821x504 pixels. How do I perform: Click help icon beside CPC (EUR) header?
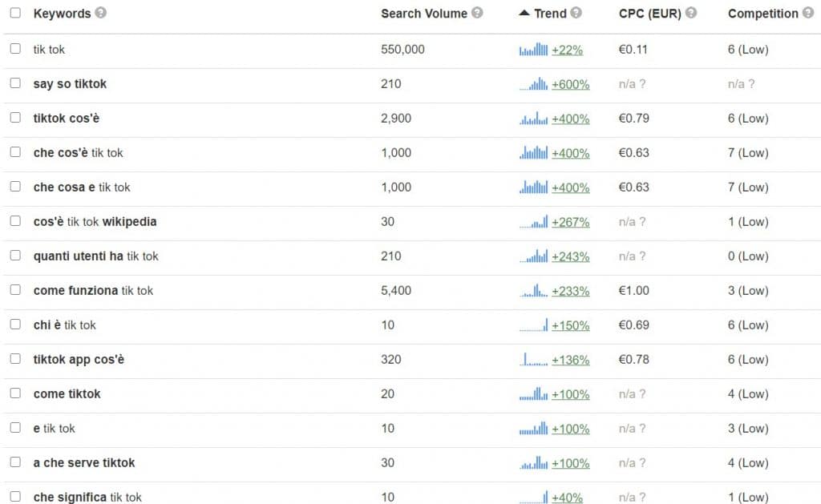691,13
